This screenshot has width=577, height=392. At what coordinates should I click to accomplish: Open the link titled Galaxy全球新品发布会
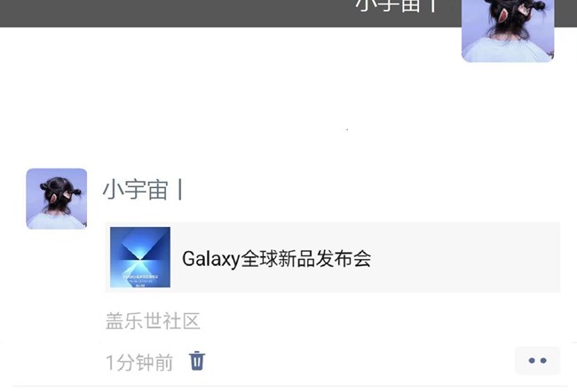[x=277, y=259]
